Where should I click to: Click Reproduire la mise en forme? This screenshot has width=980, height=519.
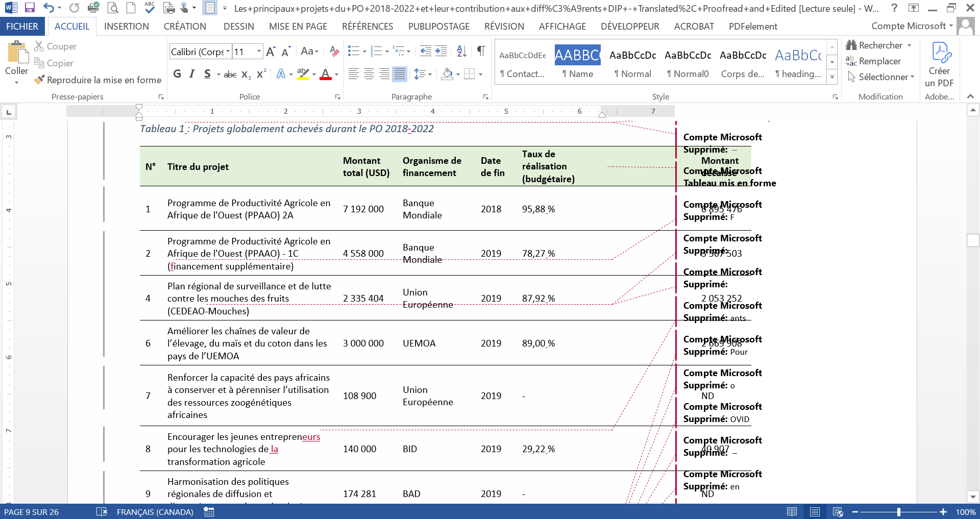click(97, 80)
